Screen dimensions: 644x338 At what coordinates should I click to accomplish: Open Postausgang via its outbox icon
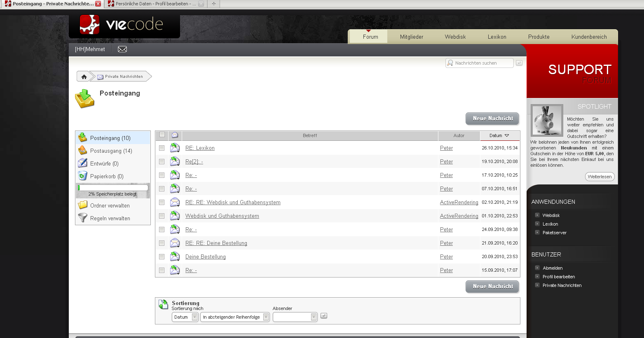pos(83,151)
